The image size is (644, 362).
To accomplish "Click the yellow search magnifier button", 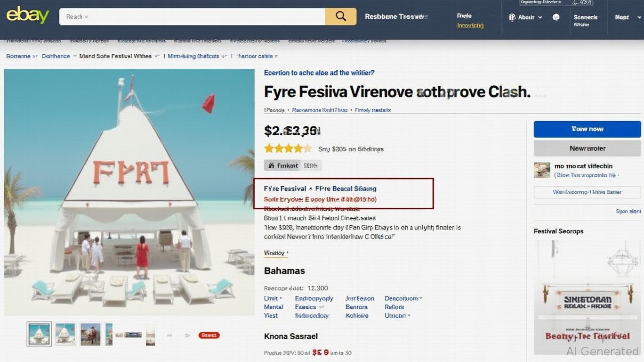I will 340,16.
